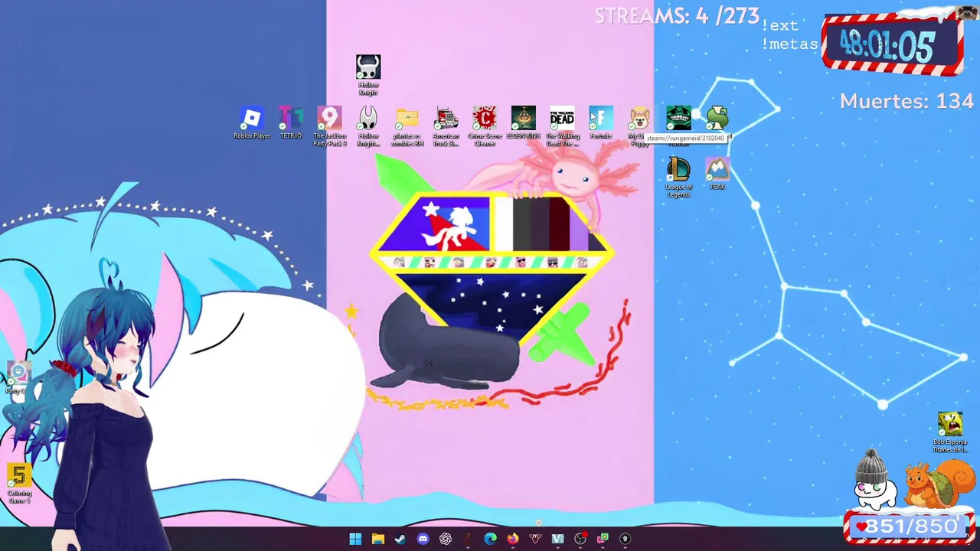Open Steam from the taskbar
980x551 pixels.
(x=400, y=539)
